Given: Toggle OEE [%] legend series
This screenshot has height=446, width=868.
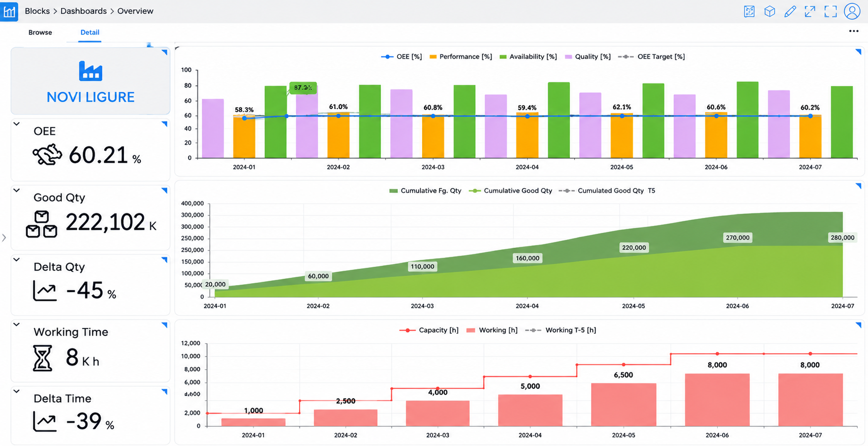Looking at the screenshot, I should (x=401, y=57).
